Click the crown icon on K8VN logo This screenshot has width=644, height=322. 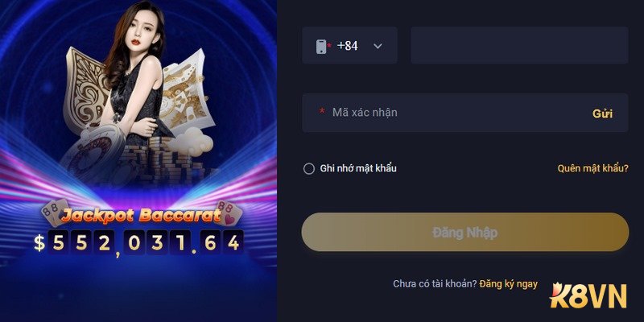click(x=557, y=289)
